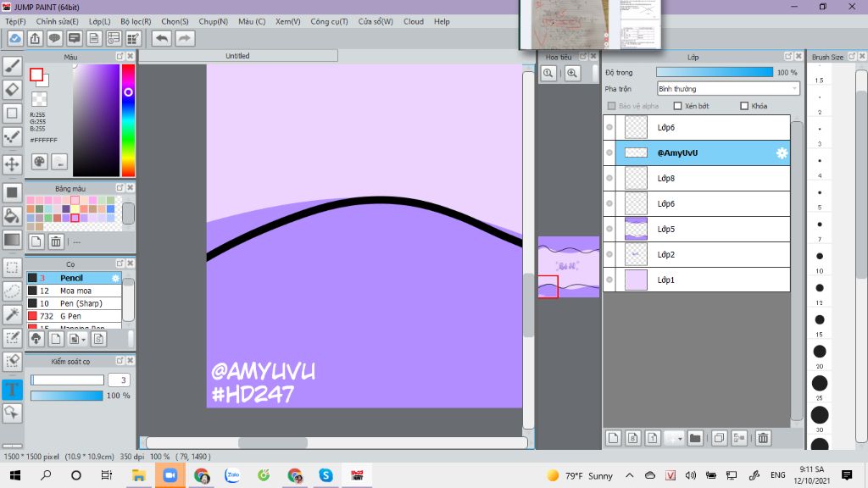Select the Bucket fill tool
868x488 pixels.
click(12, 216)
